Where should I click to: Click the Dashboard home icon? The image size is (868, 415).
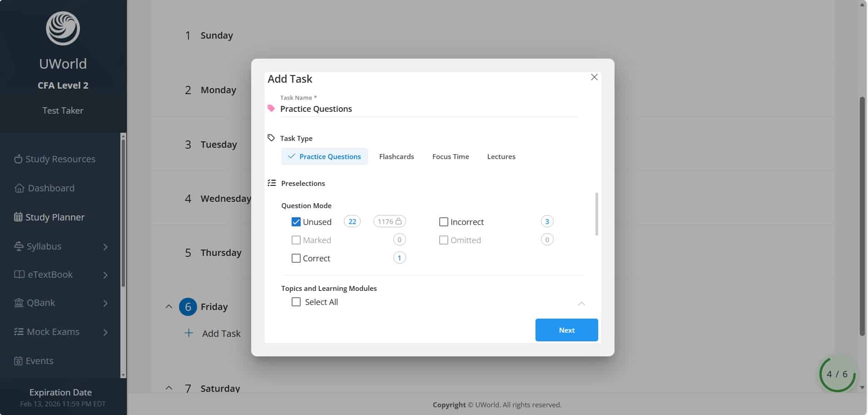[x=19, y=188]
